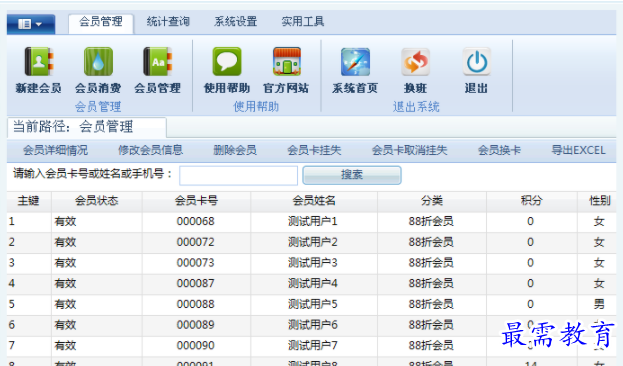Select member name 测试用户6
This screenshot has width=623, height=366.
click(313, 325)
